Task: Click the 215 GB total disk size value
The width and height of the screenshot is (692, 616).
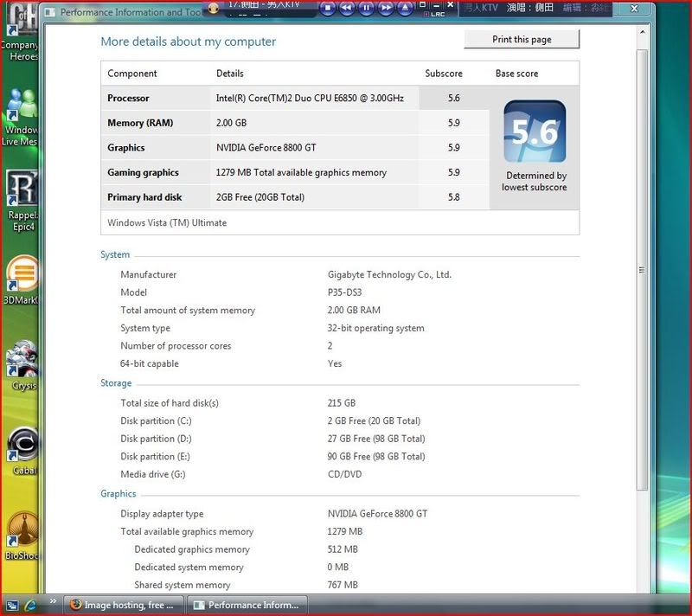Action: [x=341, y=403]
